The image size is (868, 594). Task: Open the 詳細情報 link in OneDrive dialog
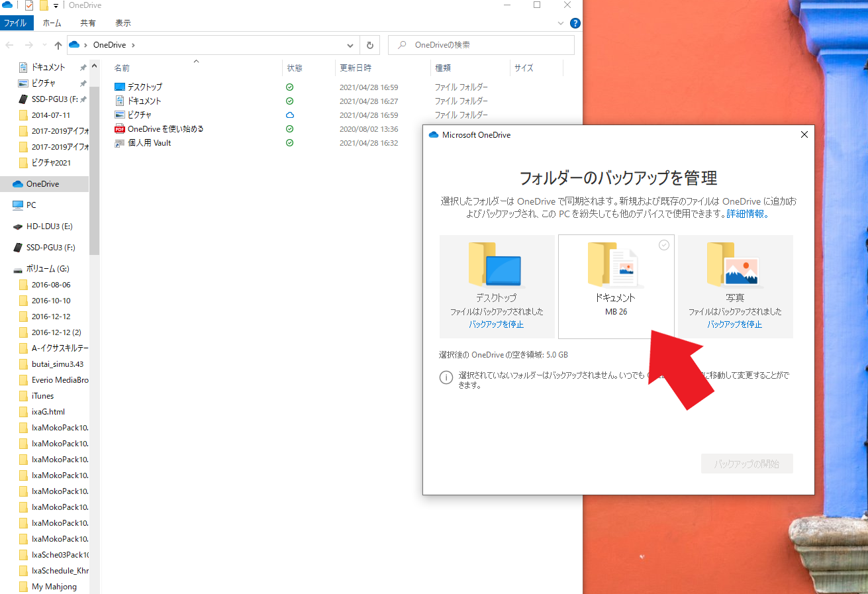[747, 214]
